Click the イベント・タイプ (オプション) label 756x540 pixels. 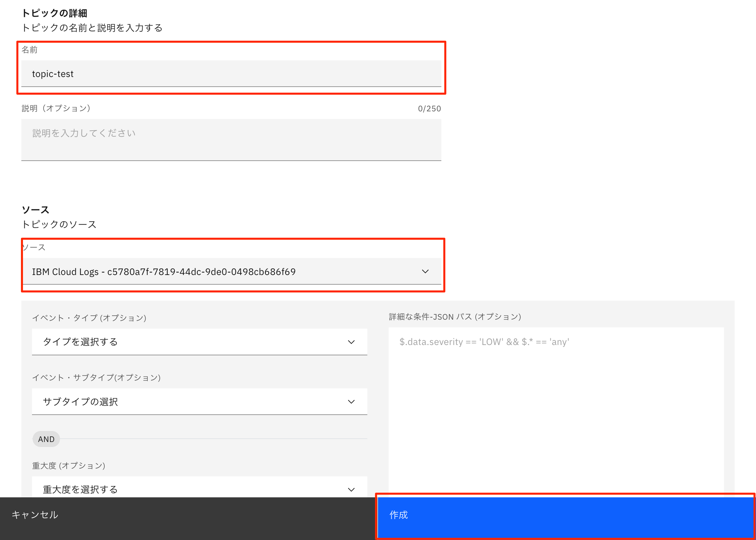click(x=89, y=318)
